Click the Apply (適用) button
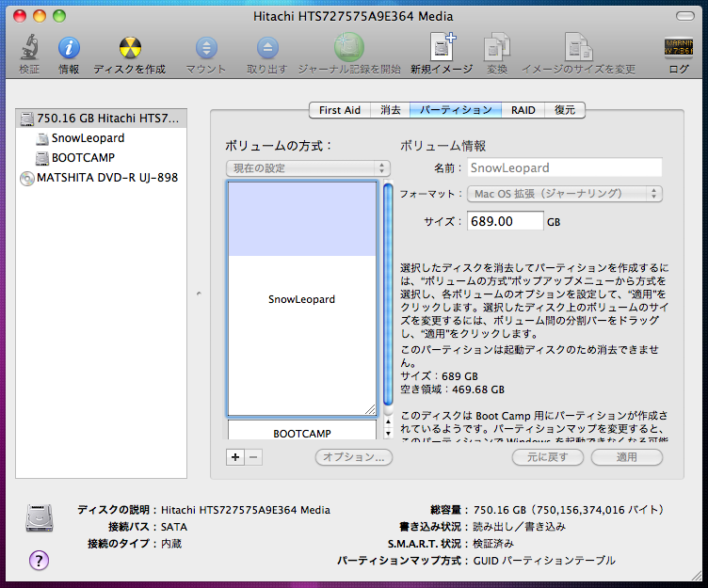Image resolution: width=708 pixels, height=588 pixels. tap(627, 457)
